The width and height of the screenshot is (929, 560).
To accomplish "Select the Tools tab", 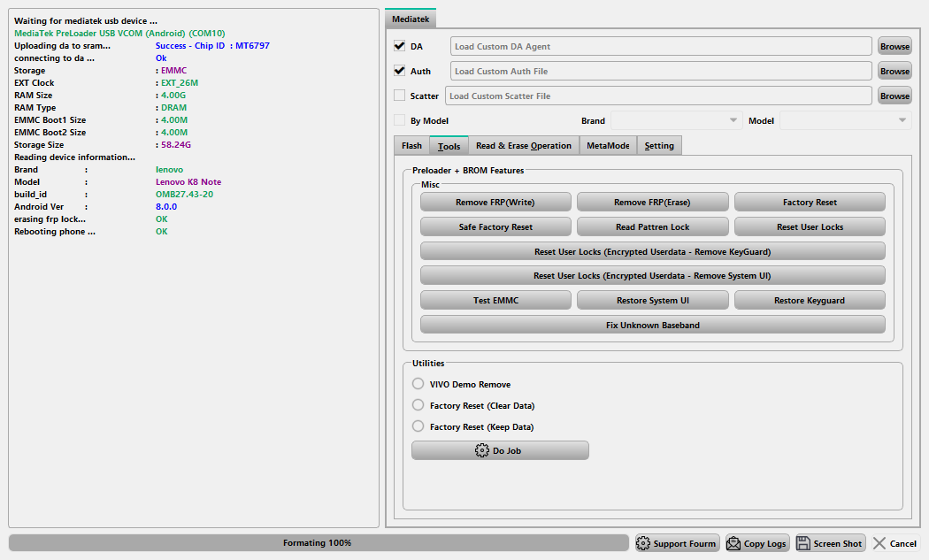I will 449,146.
